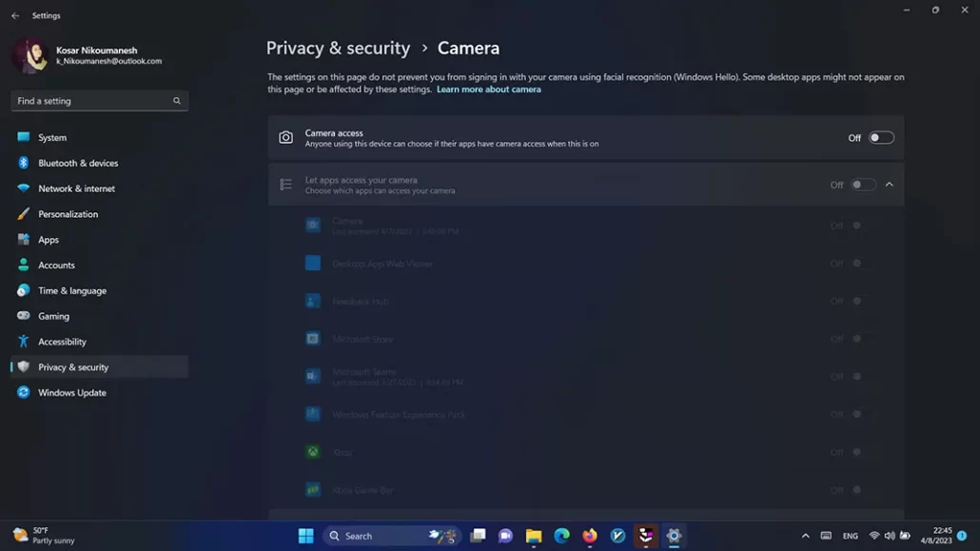Click the Find a setting search box
The image size is (980, 551).
(90, 101)
